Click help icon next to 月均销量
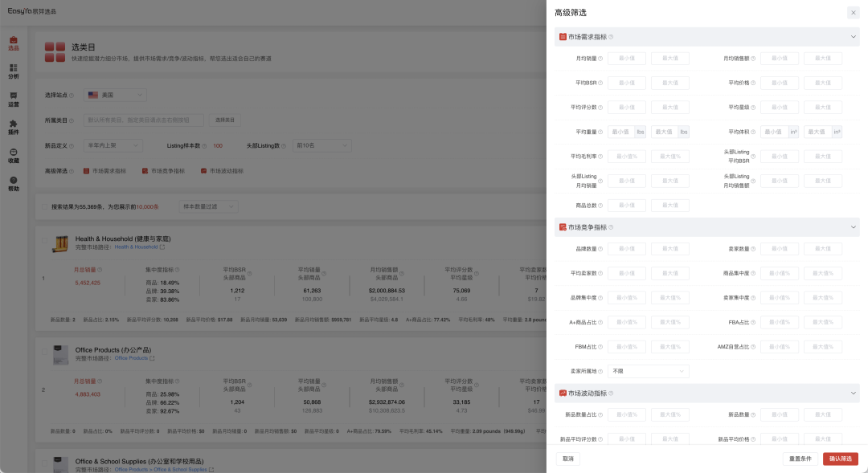 click(600, 59)
